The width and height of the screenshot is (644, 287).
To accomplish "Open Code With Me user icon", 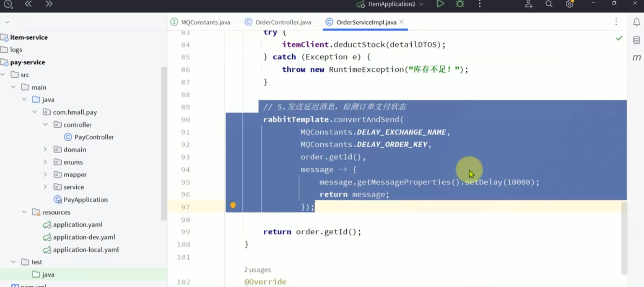I will pyautogui.click(x=529, y=4).
